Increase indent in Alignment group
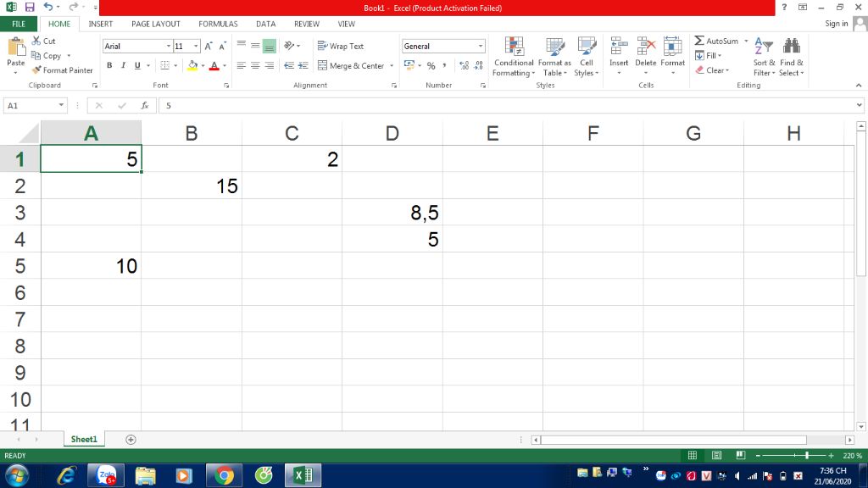This screenshot has width=868, height=488. pyautogui.click(x=303, y=65)
